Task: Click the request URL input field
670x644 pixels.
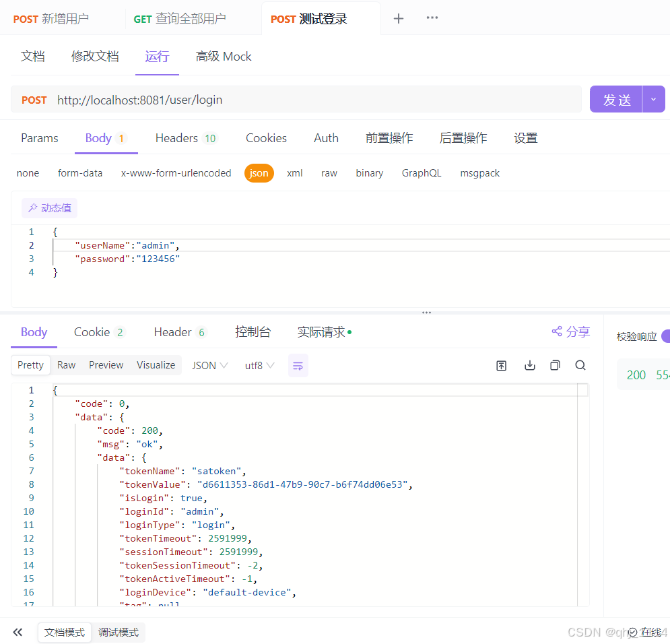Action: pos(316,100)
